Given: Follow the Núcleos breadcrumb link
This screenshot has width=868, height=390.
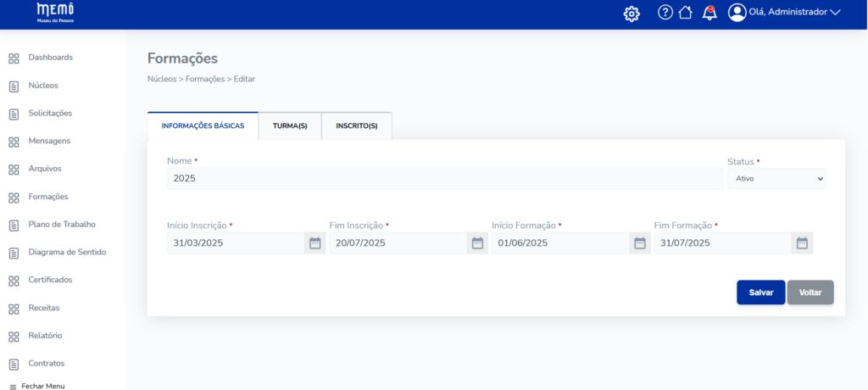Looking at the screenshot, I should tap(161, 79).
